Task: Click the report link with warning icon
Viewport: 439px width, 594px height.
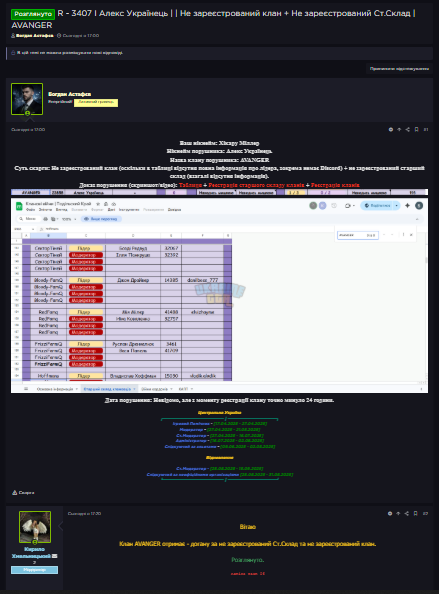Action: click(x=23, y=493)
